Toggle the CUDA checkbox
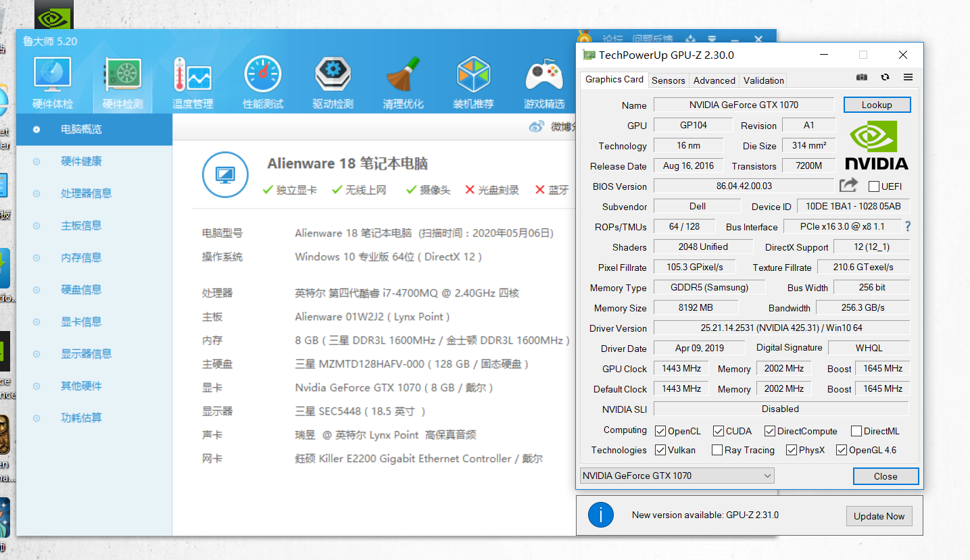The image size is (970, 560). click(718, 431)
